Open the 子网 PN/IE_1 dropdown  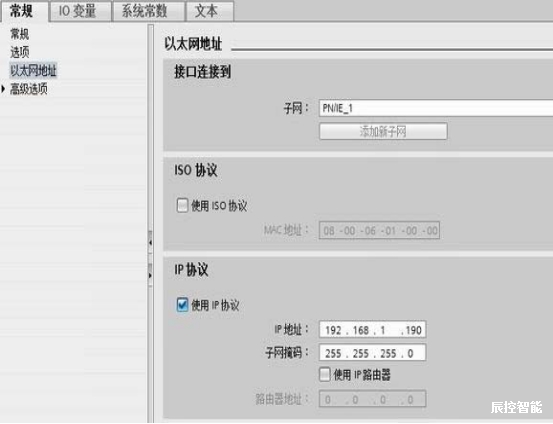[436, 108]
